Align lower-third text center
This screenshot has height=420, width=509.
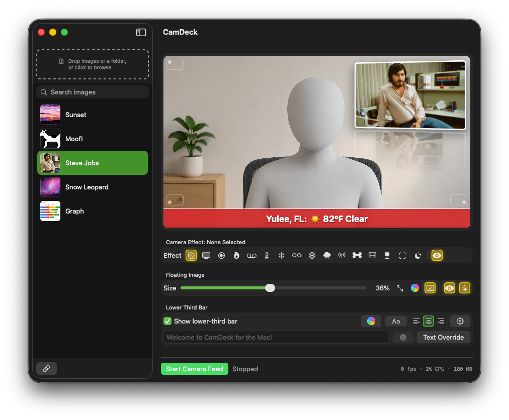coord(429,322)
